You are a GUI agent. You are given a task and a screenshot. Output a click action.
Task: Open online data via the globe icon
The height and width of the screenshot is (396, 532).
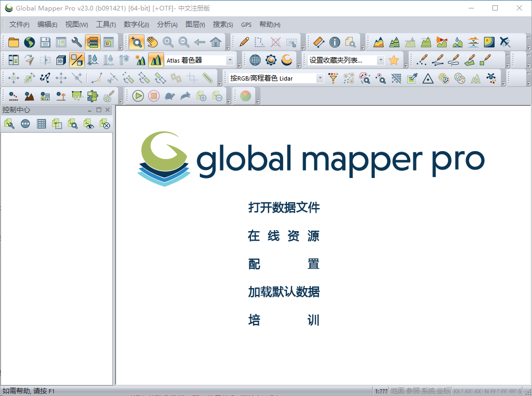pyautogui.click(x=29, y=42)
